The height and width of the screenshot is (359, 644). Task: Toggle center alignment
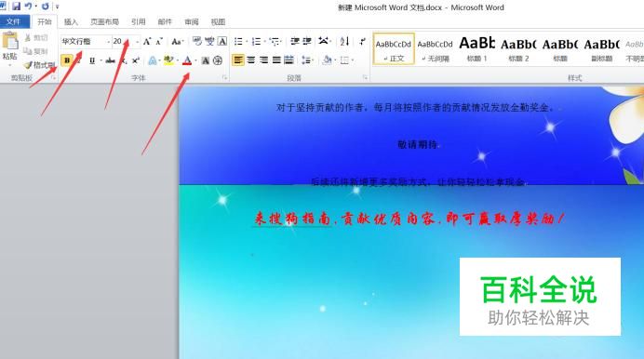point(251,60)
